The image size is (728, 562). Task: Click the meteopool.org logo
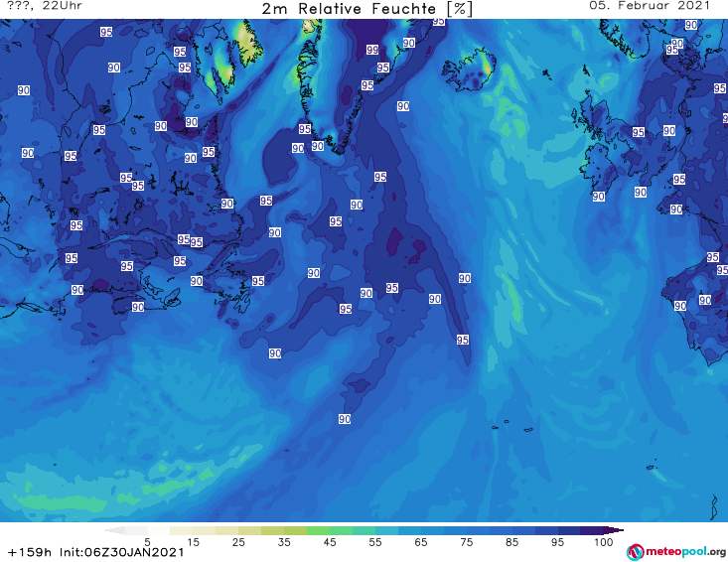676,552
